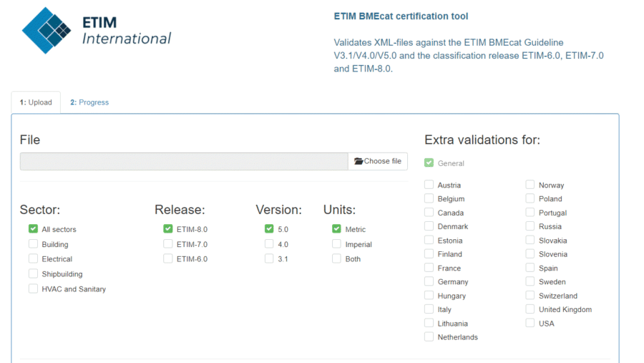
Task: Enable the ETIM-6.0 release checkbox
Action: pyautogui.click(x=167, y=259)
